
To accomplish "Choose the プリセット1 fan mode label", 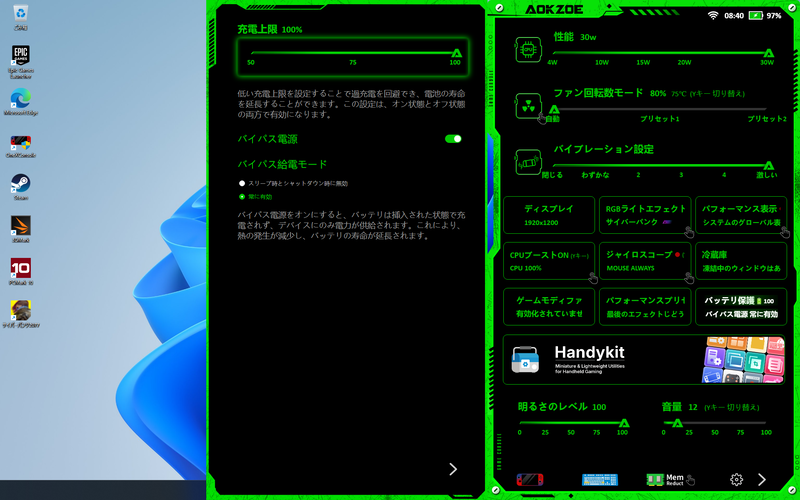I will click(x=660, y=119).
